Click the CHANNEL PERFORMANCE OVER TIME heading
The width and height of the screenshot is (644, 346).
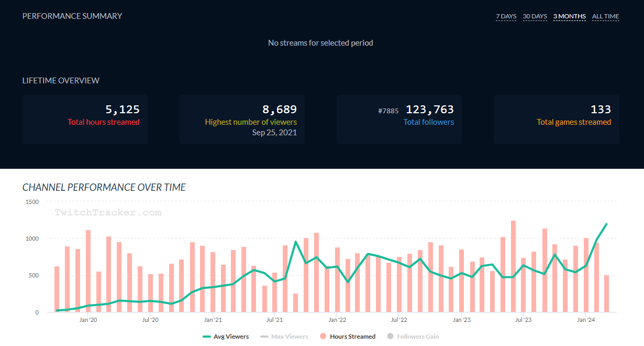[104, 187]
